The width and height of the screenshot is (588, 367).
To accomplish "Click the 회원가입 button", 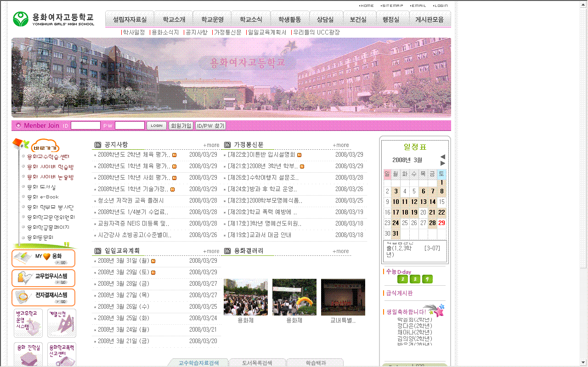I will tap(181, 125).
